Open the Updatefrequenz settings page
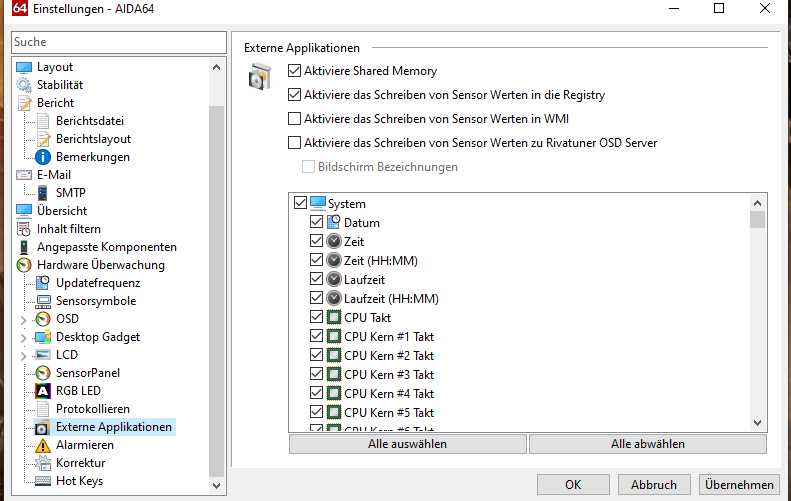This screenshot has height=501, width=791. 98,283
